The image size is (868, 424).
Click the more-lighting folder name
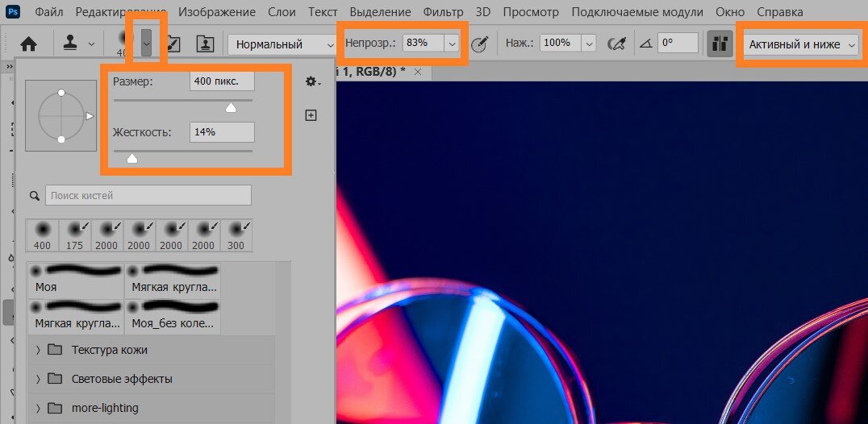coord(105,409)
